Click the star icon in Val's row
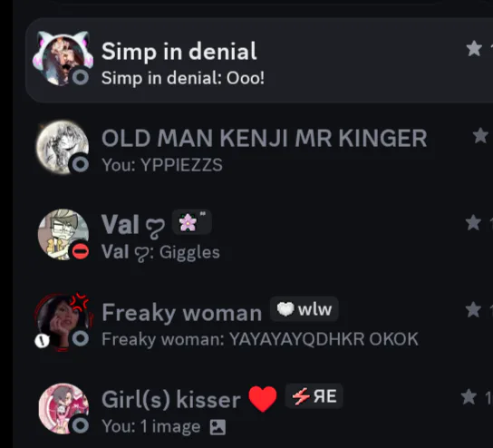The image size is (493, 448). [x=473, y=222]
